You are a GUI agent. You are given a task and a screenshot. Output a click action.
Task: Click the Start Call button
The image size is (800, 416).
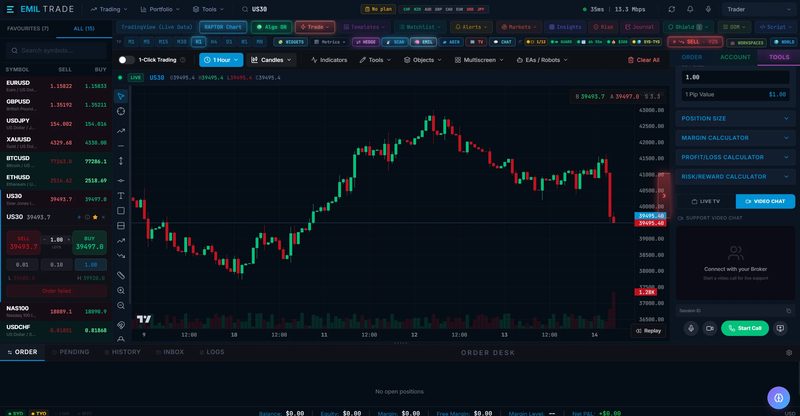click(x=744, y=328)
